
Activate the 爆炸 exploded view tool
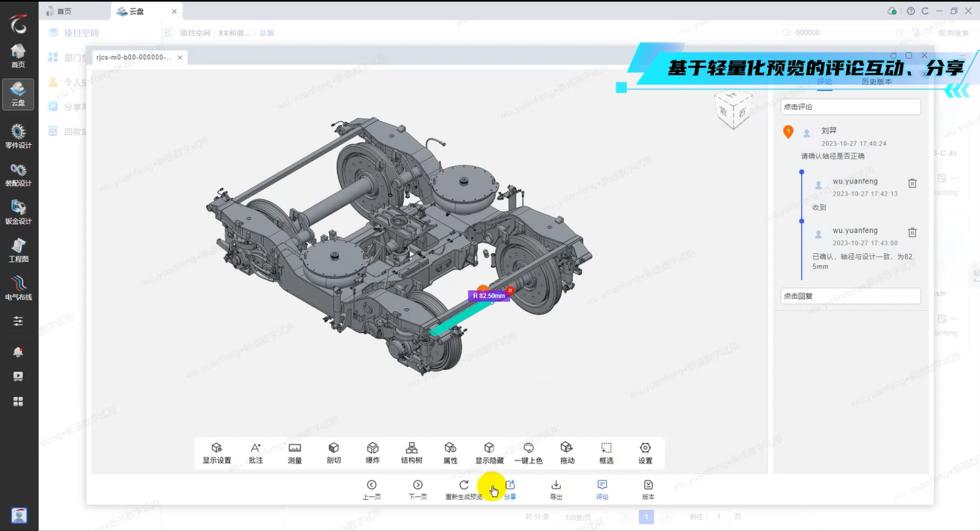pyautogui.click(x=372, y=453)
